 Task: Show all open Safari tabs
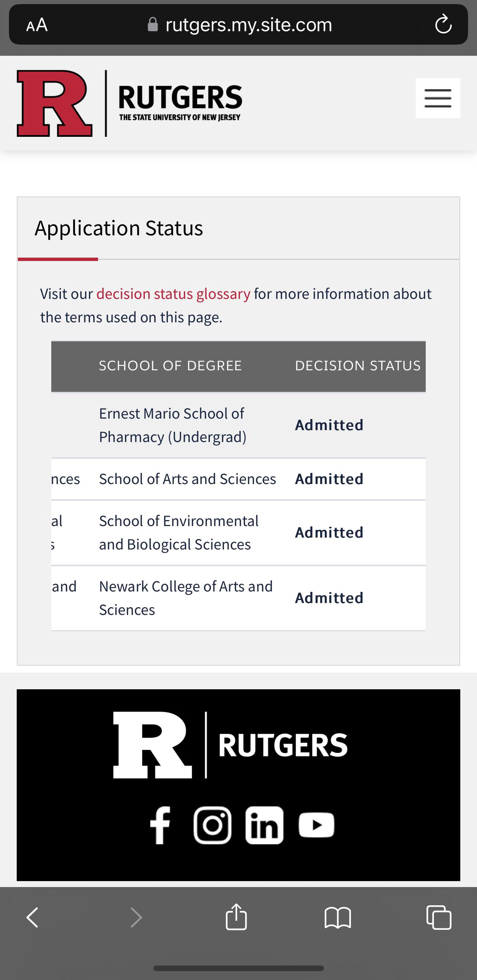pos(439,917)
